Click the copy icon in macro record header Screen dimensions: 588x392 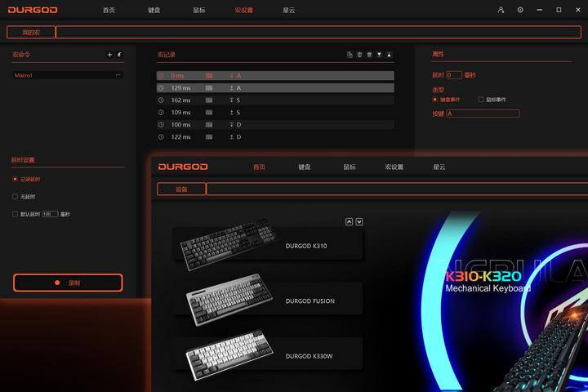(x=350, y=55)
